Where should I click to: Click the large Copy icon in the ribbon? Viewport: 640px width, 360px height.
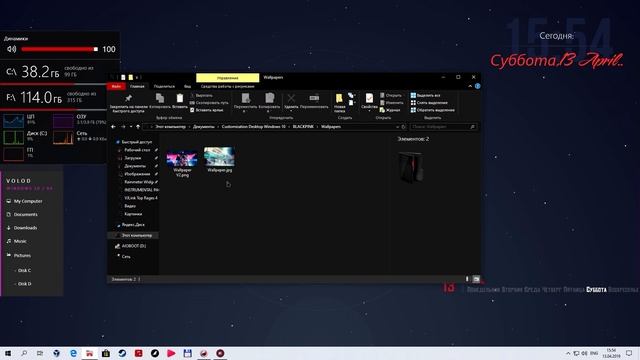[x=160, y=98]
